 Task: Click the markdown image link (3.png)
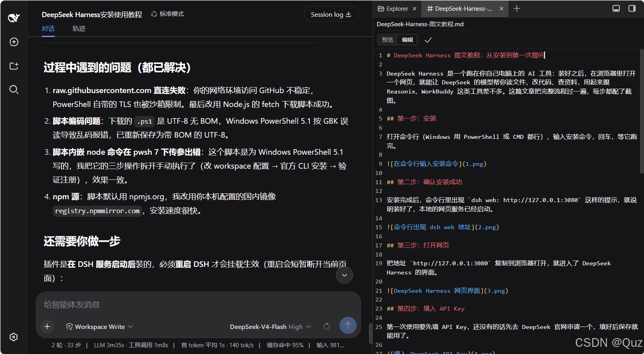pos(447,291)
